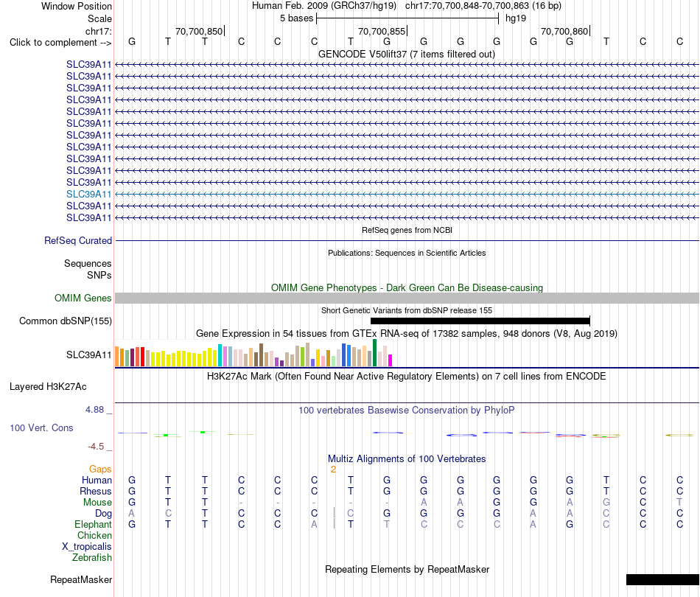Click the RepeatMasker track label
700x597 pixels.
click(x=81, y=579)
